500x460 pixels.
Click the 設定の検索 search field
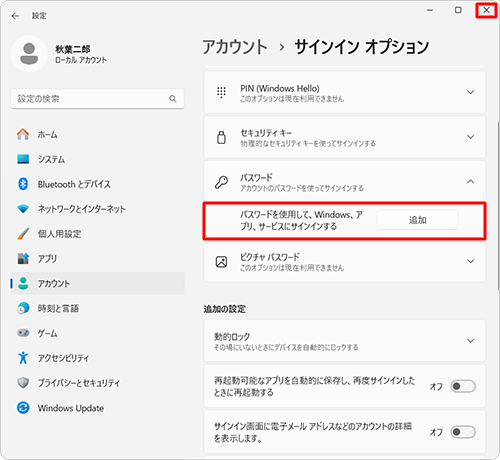97,99
